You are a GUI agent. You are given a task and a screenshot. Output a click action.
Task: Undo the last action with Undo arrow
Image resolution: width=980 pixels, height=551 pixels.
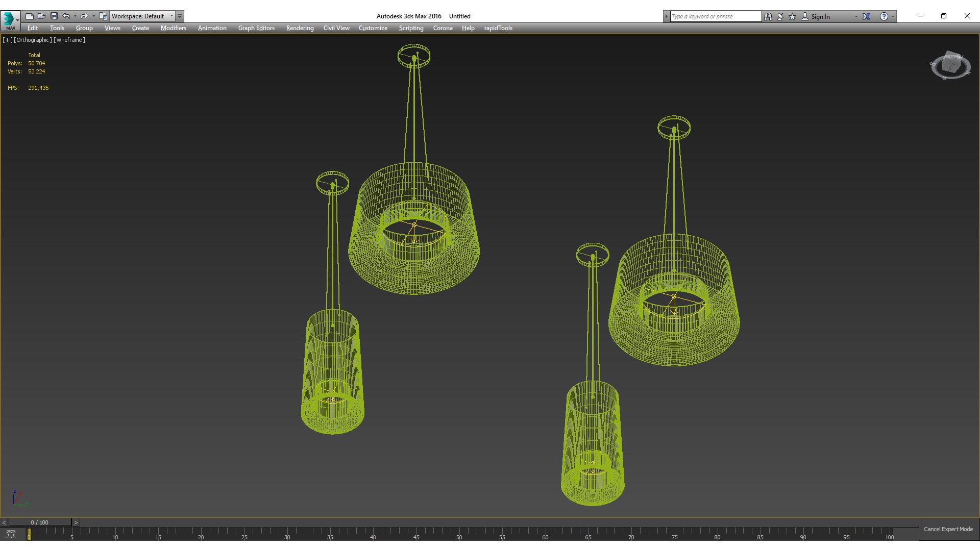66,16
